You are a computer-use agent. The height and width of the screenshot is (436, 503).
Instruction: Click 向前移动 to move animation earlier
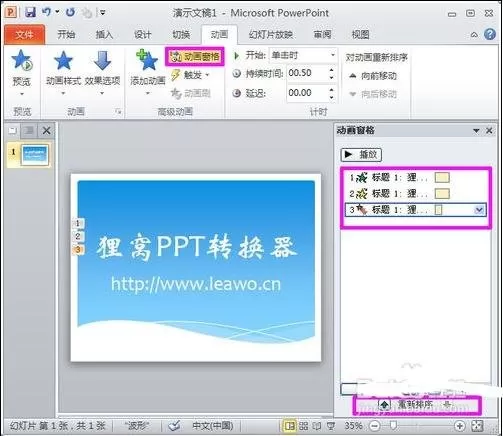373,76
